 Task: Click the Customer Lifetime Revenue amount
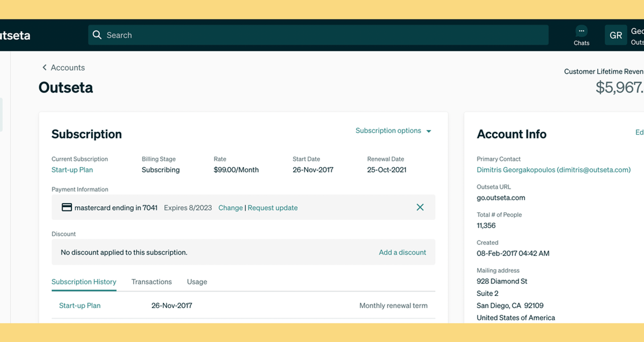pos(620,87)
